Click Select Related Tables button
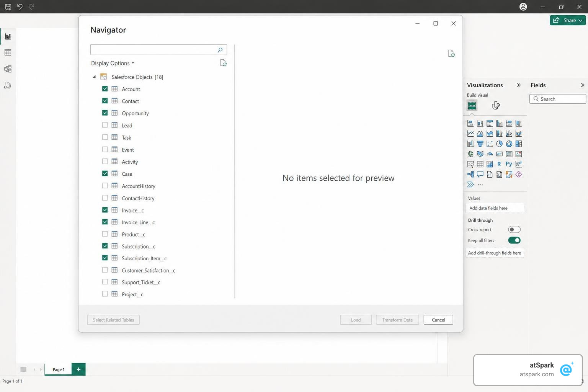The image size is (588, 392). (x=113, y=320)
